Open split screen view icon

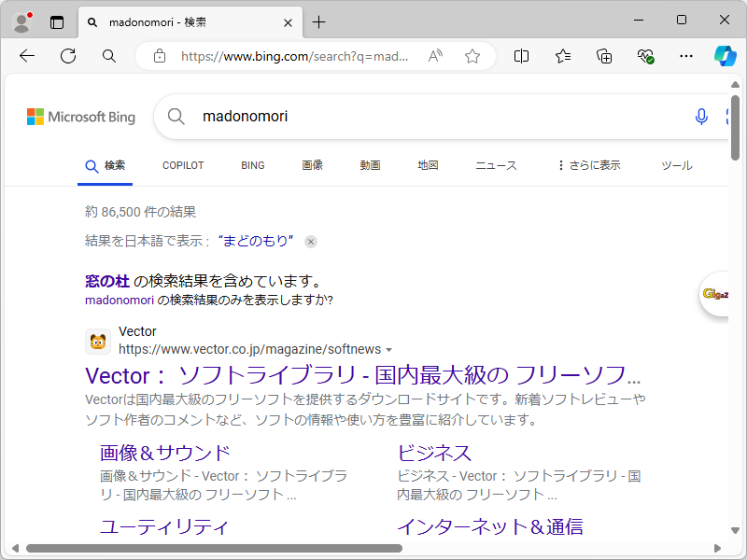(x=520, y=56)
